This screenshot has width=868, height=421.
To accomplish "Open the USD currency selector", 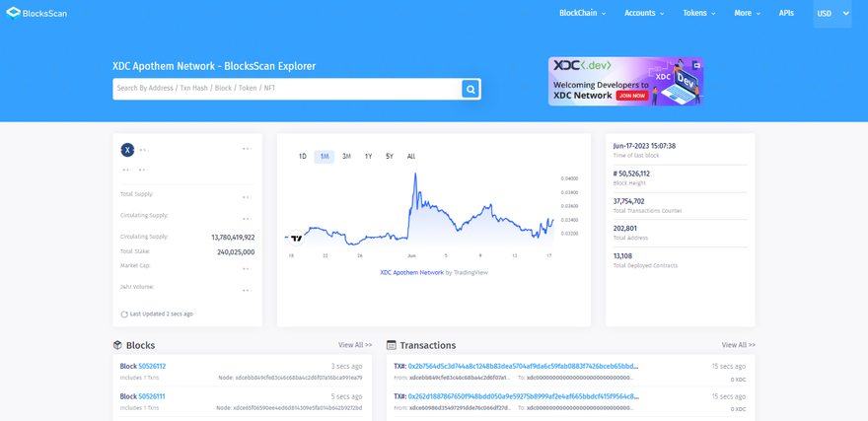I will tap(832, 14).
